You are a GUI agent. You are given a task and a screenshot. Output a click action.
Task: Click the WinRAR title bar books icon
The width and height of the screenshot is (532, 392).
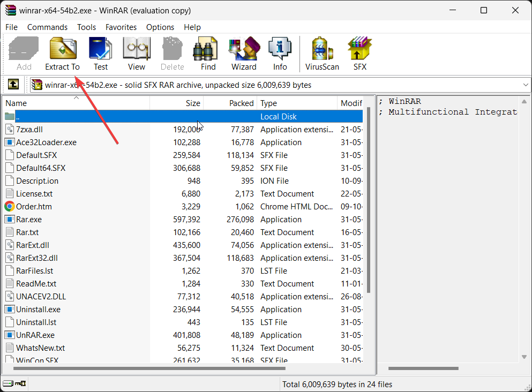11,10
